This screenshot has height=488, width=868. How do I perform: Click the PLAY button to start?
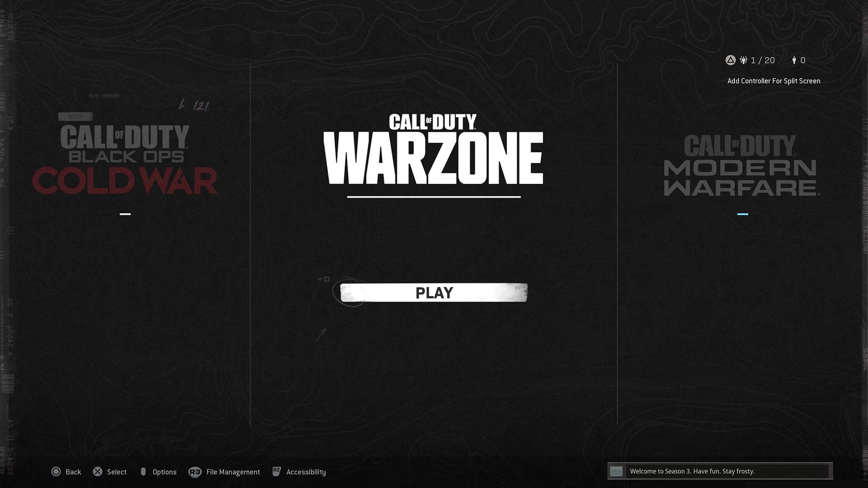434,292
